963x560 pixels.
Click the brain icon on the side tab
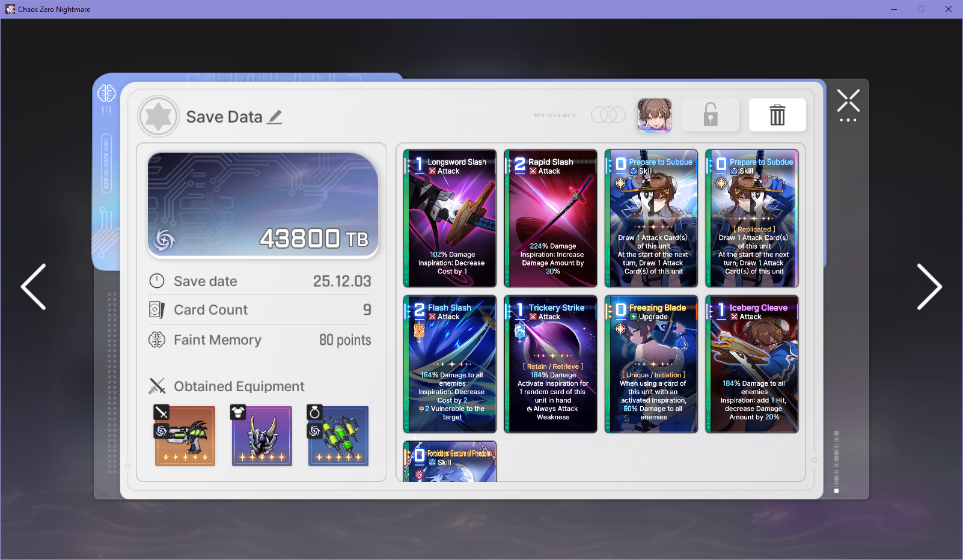tap(106, 94)
